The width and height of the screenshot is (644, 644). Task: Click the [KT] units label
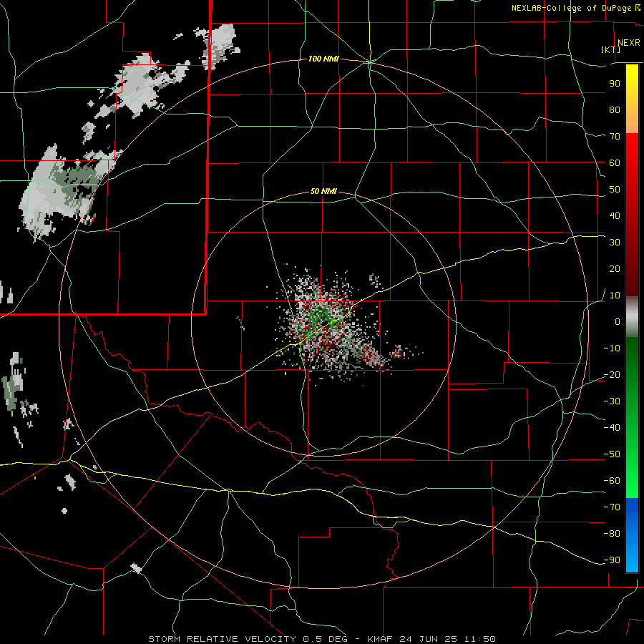point(611,49)
